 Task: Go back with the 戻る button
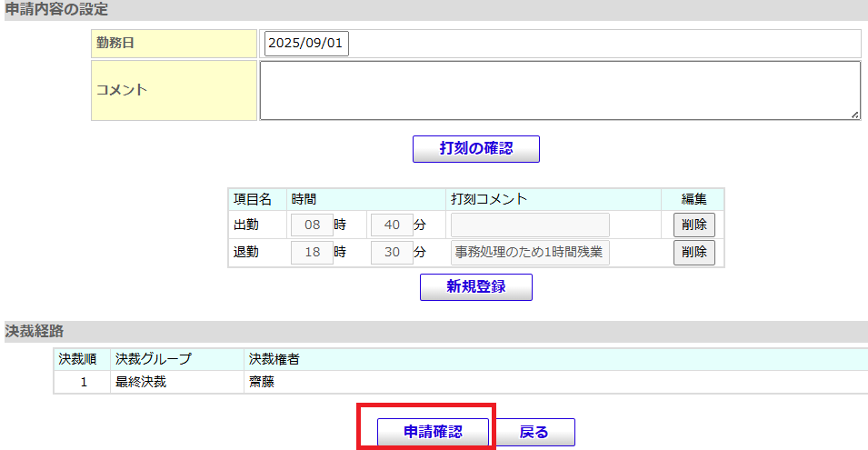[534, 432]
